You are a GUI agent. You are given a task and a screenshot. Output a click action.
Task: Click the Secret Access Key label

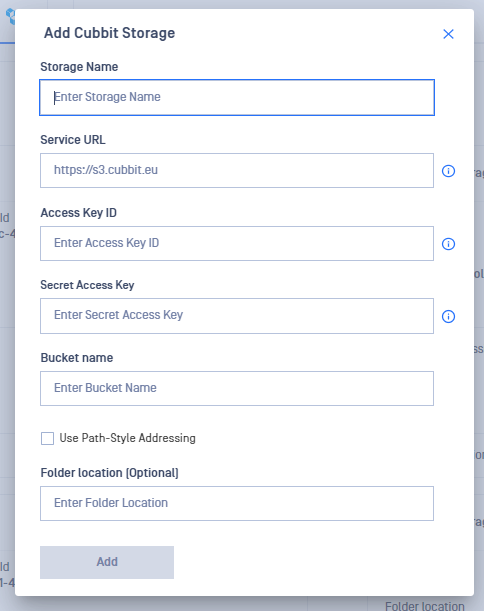coord(87,285)
